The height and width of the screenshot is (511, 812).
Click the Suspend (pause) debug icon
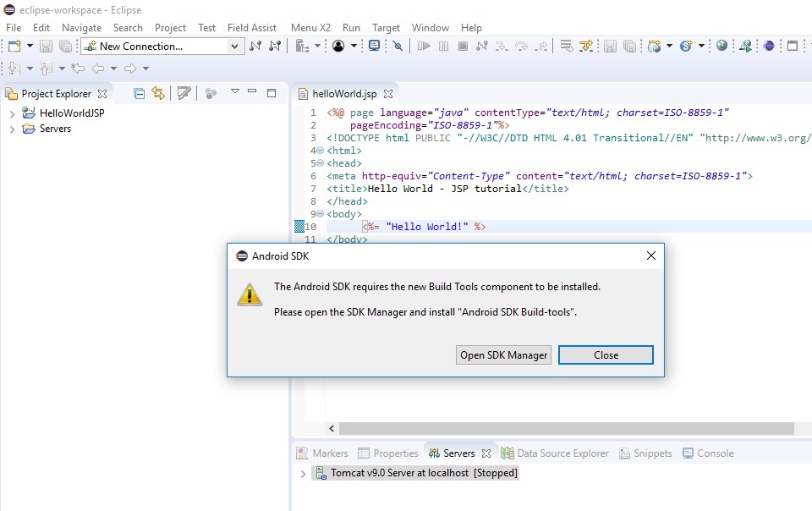pos(444,46)
